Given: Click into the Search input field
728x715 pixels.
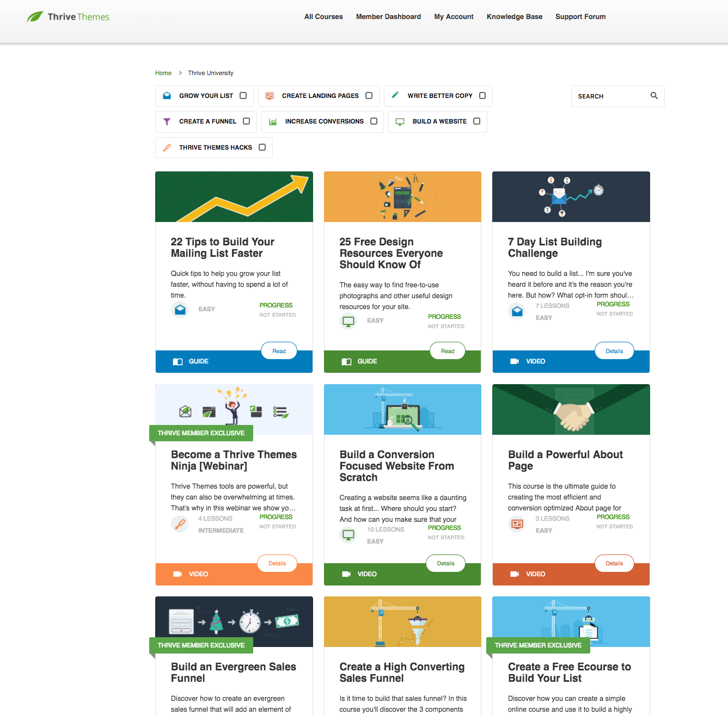Looking at the screenshot, I should (610, 96).
